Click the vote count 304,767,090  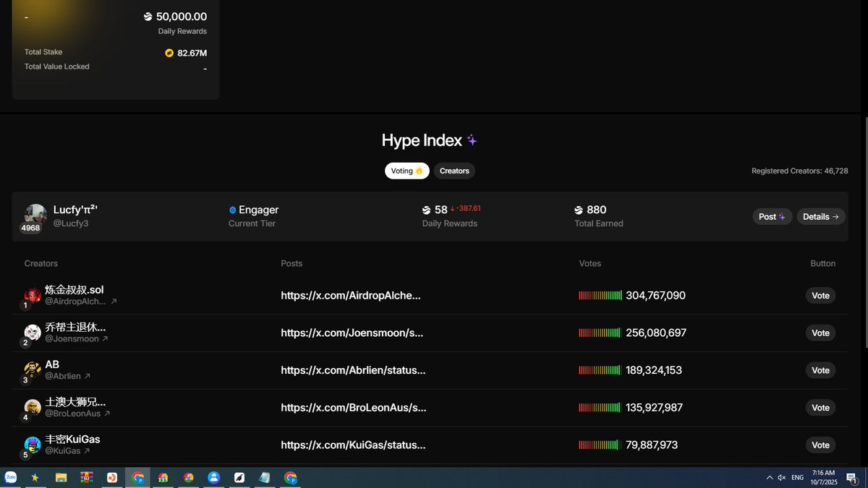click(x=655, y=296)
